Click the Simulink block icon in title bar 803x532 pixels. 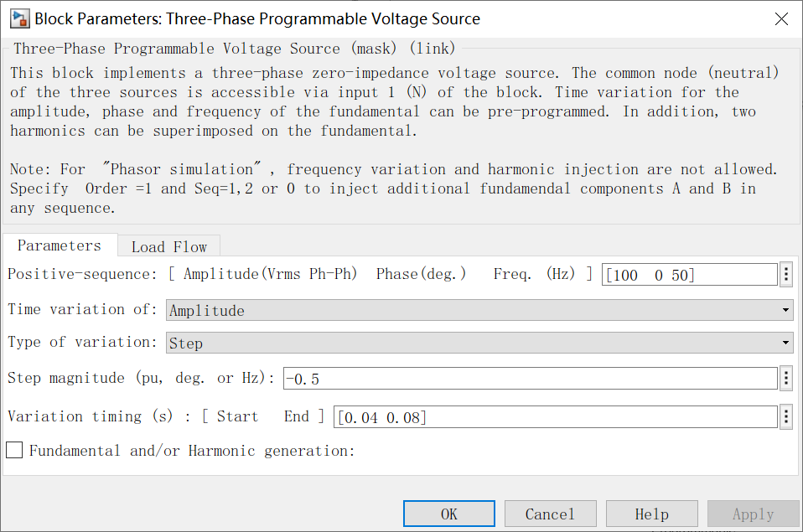pos(18,18)
